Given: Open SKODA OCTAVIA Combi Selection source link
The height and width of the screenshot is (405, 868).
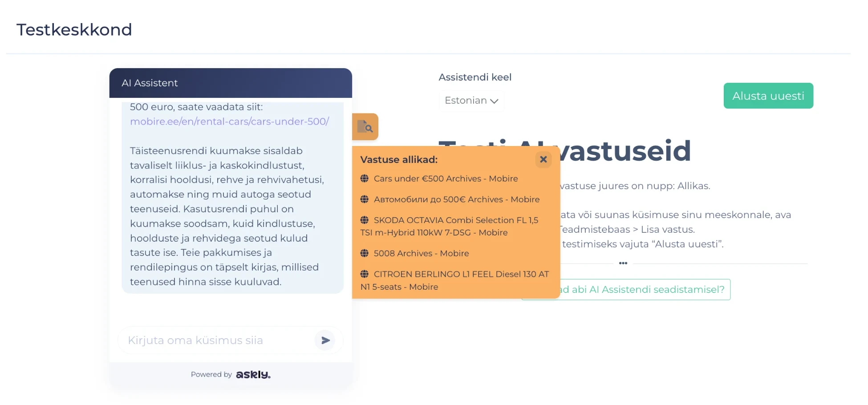Looking at the screenshot, I should pos(450,226).
